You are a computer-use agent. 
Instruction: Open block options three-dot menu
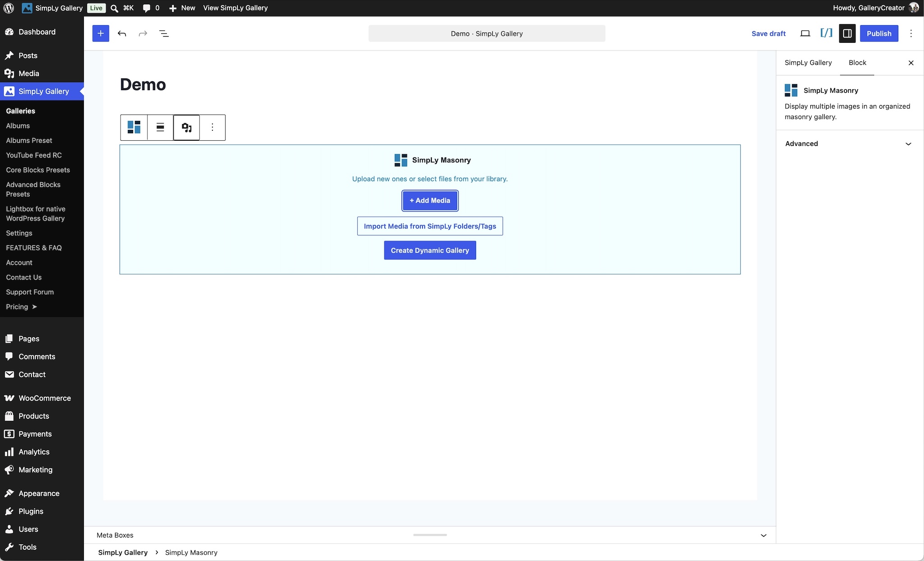pos(213,127)
